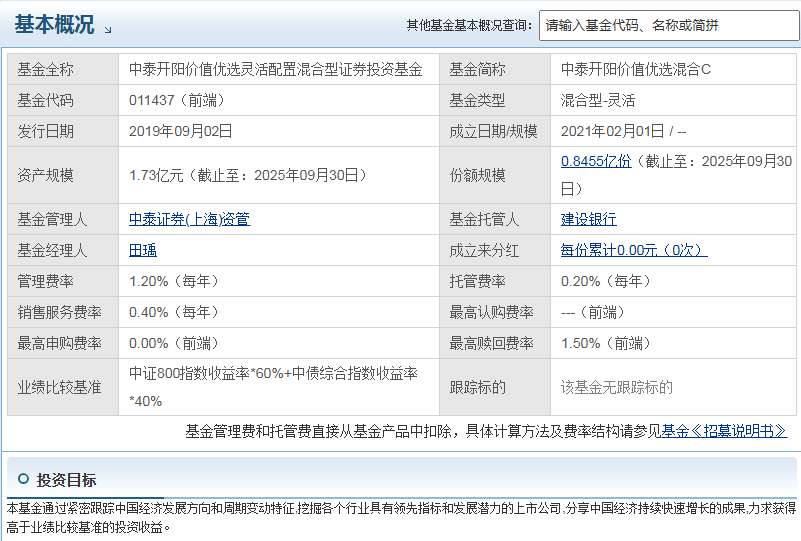The height and width of the screenshot is (541, 801).
Task: Click the 基金代码 row label
Action: pyautogui.click(x=45, y=100)
